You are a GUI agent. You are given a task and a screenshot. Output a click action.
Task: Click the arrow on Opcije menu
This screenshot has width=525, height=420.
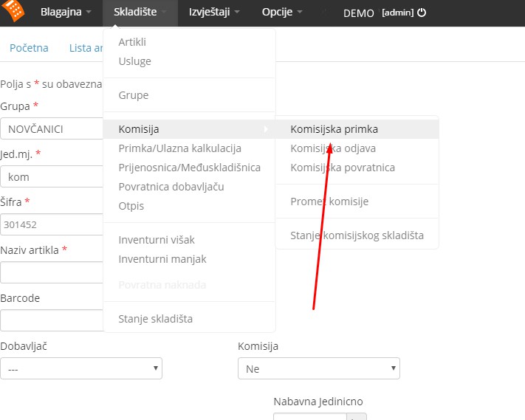click(300, 13)
